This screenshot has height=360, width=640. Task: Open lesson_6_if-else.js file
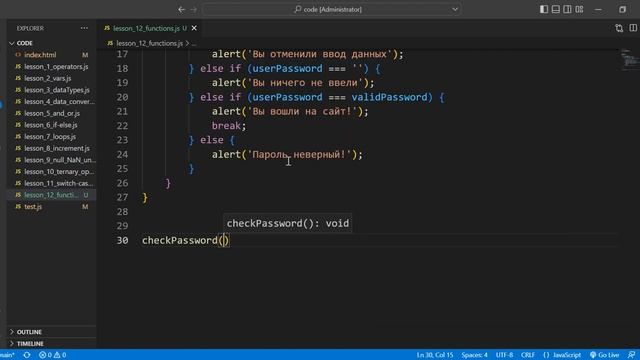tap(52, 125)
